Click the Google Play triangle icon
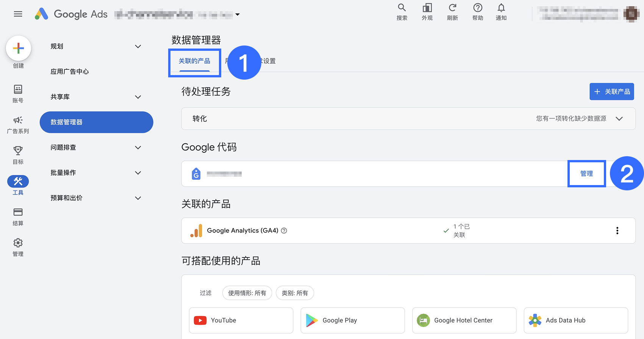Screen dimensions: 644x339 (312, 320)
